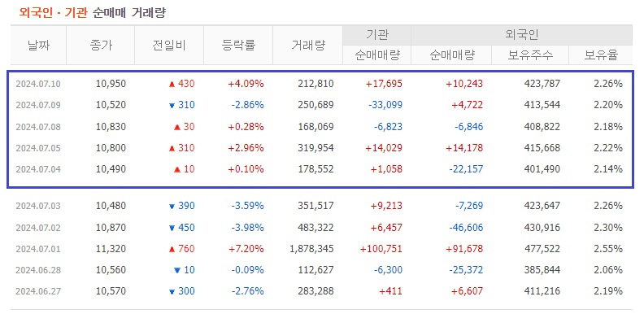The height and width of the screenshot is (314, 644).
Task: Click the 기관 header group
Action: click(376, 35)
